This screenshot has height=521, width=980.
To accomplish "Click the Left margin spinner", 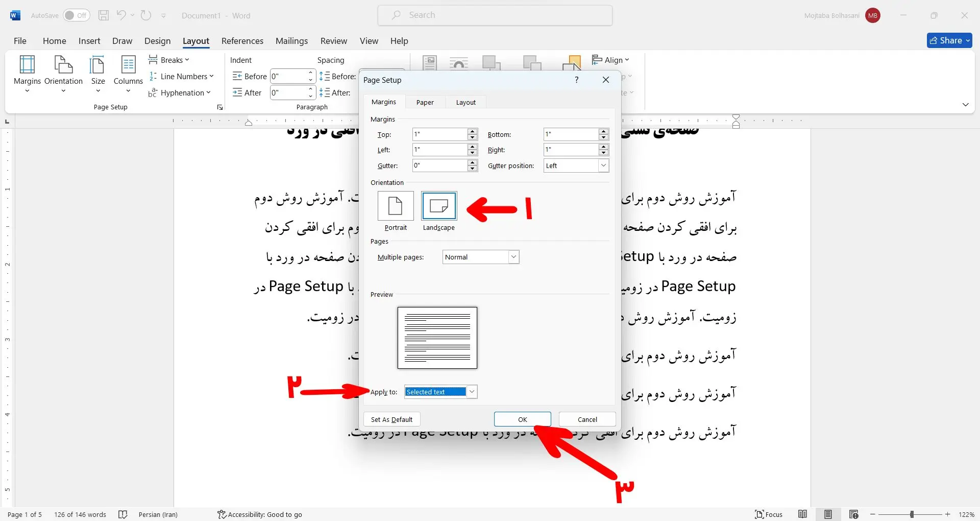I will [x=473, y=150].
